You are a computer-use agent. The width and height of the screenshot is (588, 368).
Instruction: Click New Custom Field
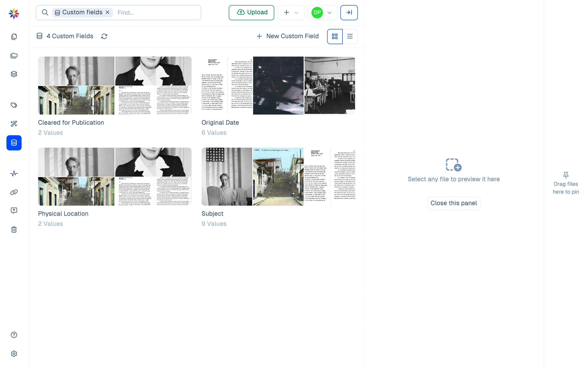288,36
